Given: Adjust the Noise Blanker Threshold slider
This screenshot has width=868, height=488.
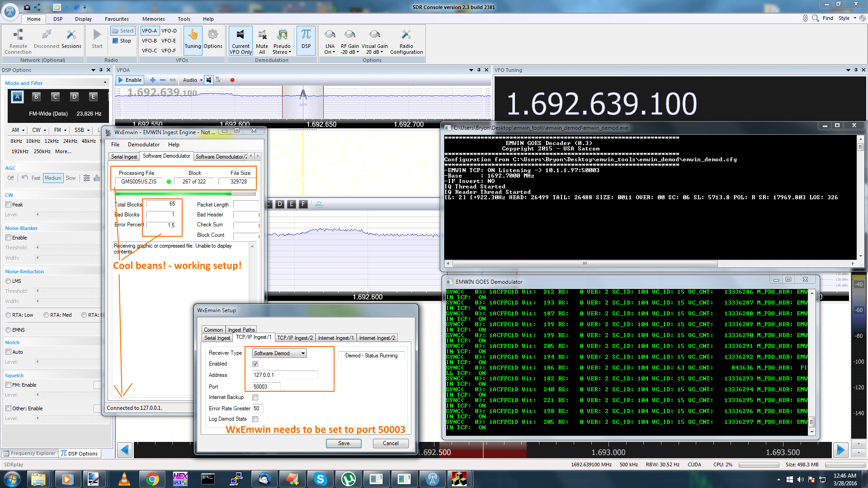Looking at the screenshot, I should (x=68, y=248).
